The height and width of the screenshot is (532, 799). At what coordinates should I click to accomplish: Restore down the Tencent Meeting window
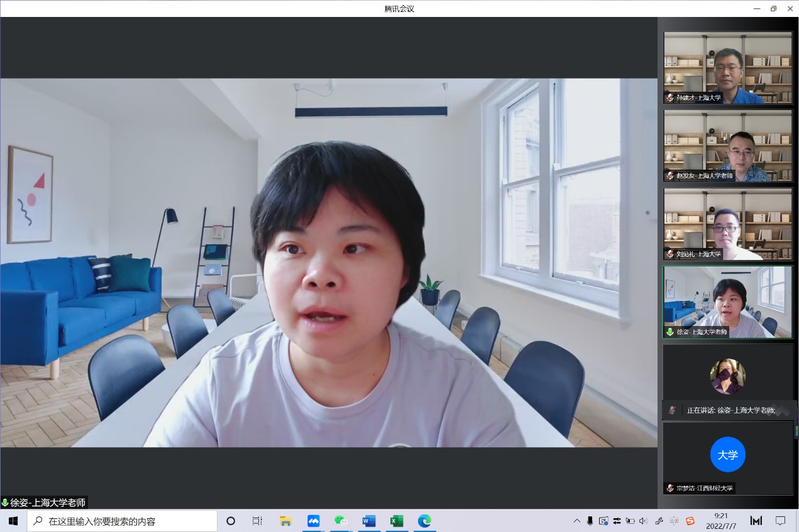pyautogui.click(x=773, y=9)
